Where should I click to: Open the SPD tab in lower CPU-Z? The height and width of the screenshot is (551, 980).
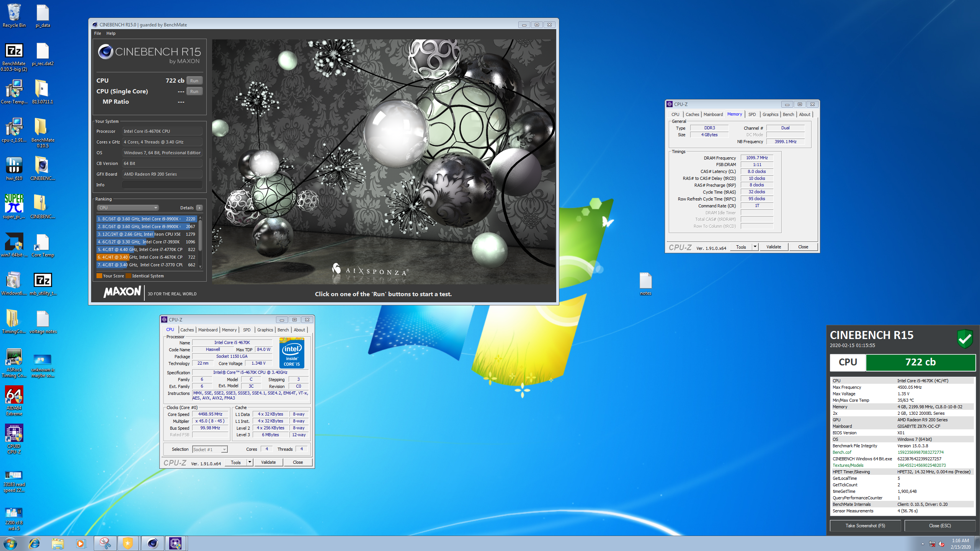pos(247,330)
